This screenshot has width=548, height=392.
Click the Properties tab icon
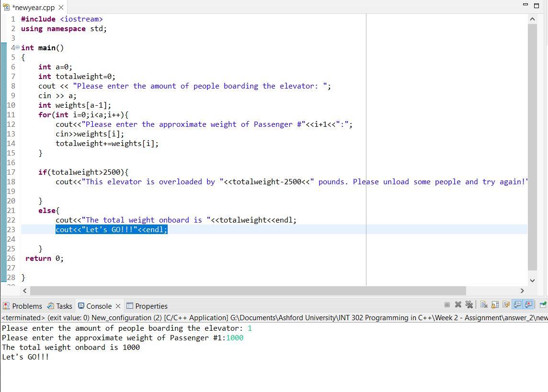pyautogui.click(x=130, y=306)
